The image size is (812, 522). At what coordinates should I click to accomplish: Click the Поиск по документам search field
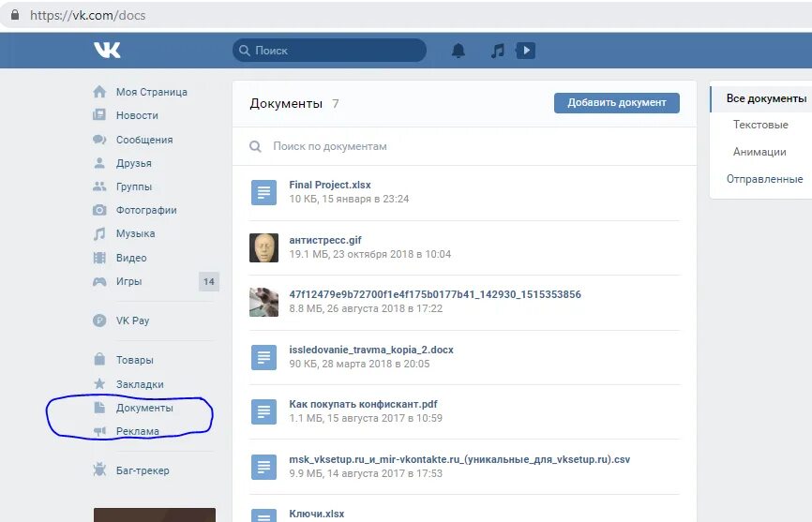pos(464,146)
